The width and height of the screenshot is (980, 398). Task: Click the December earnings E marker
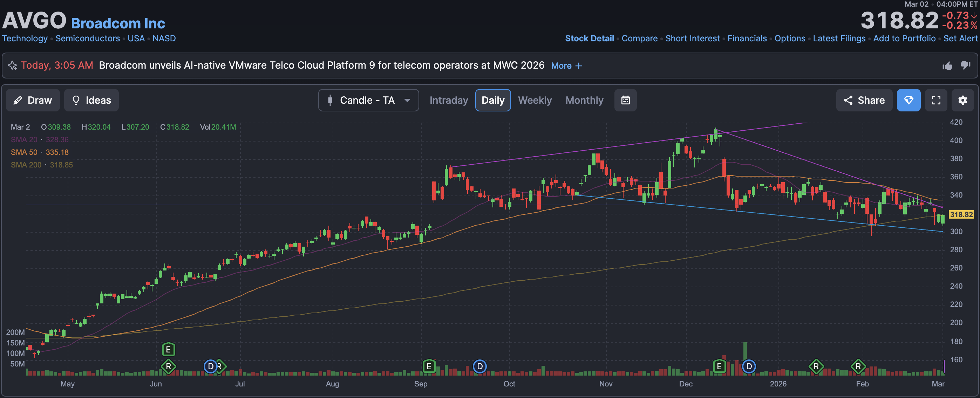719,366
